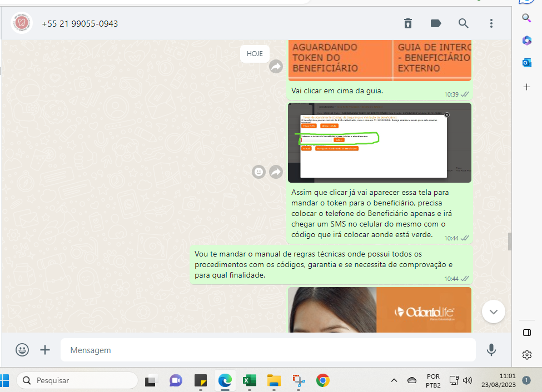
Task: Open Snipping Tool from the taskbar
Action: tap(299, 380)
